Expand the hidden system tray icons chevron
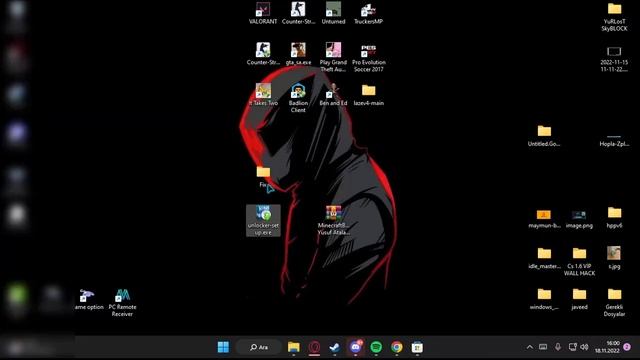Viewport: 640px width, 360px height. [529, 347]
